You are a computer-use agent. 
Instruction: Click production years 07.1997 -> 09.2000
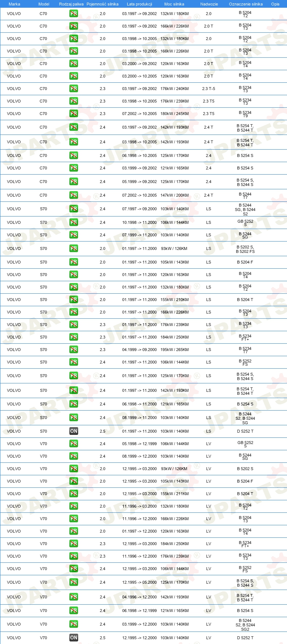[x=139, y=209]
